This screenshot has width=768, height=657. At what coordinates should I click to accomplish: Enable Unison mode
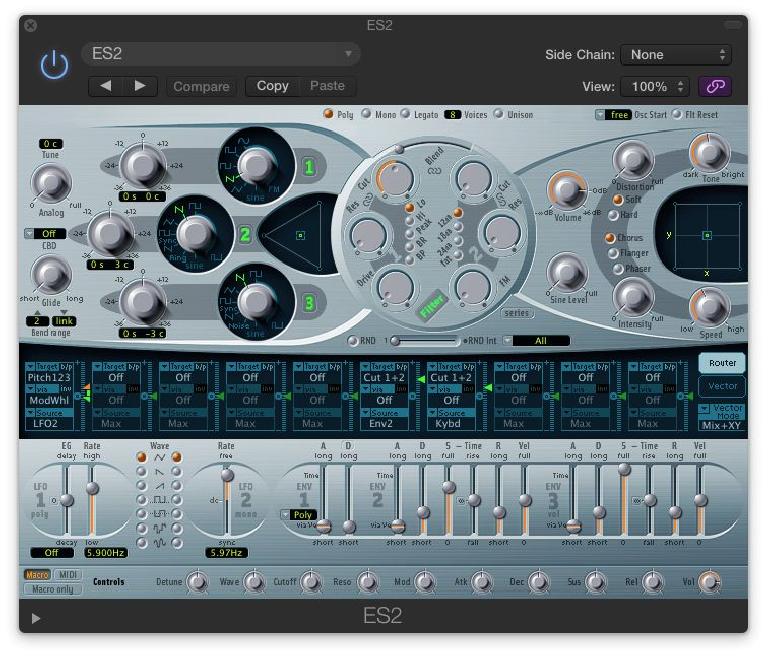[x=498, y=114]
